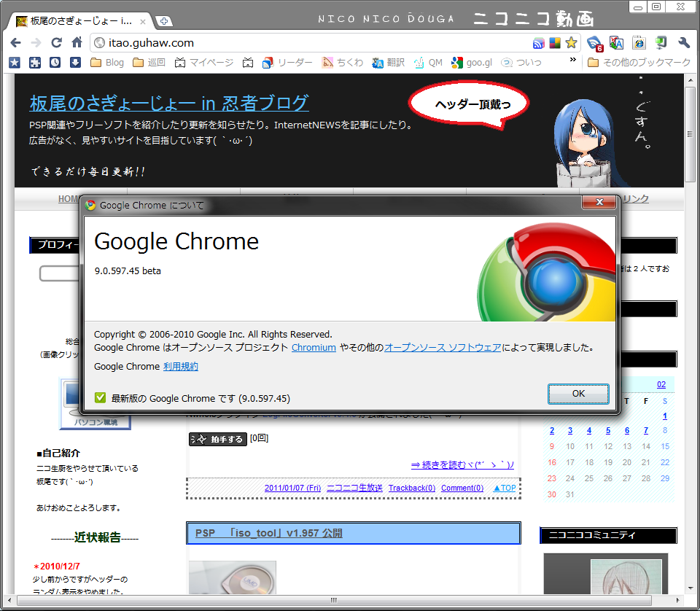Select calendar date 5
700x611 pixels.
(608, 430)
